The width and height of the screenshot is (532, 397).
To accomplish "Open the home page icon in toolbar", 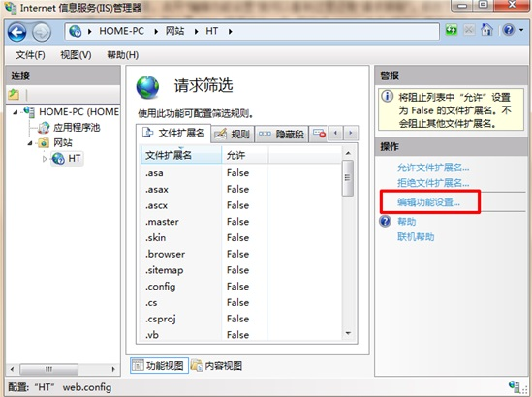I will (x=486, y=30).
